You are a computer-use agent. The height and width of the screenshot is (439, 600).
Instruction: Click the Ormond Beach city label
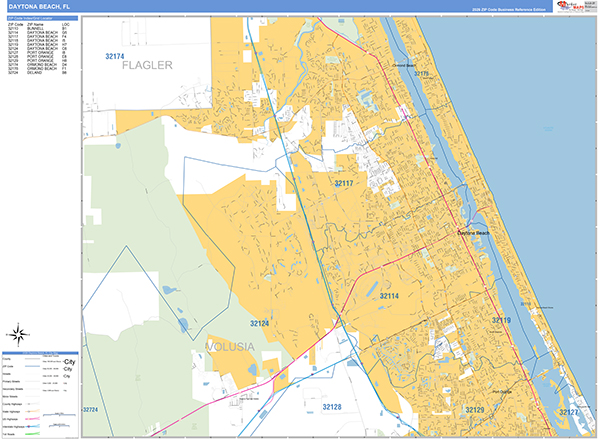[404, 65]
